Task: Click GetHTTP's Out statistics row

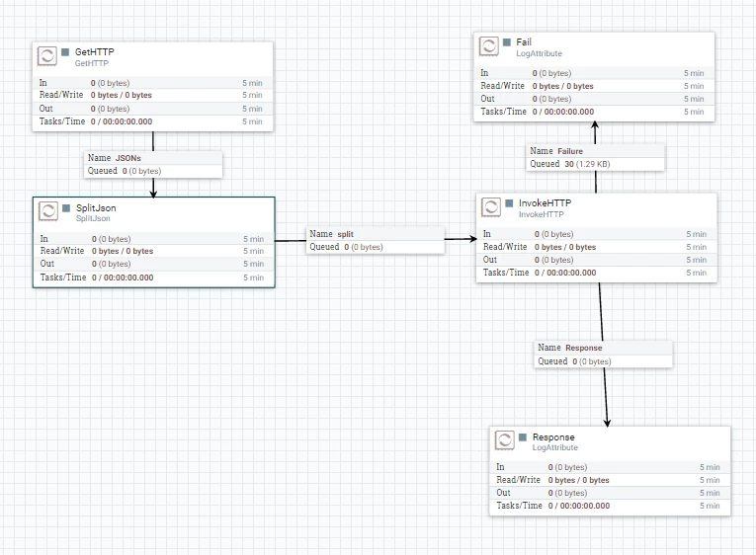Action: [x=152, y=109]
